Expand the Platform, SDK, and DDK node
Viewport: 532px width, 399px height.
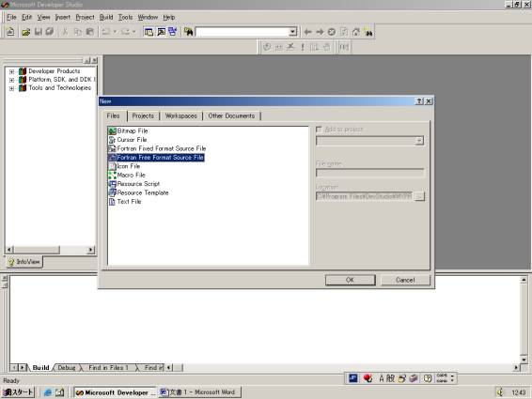point(12,80)
